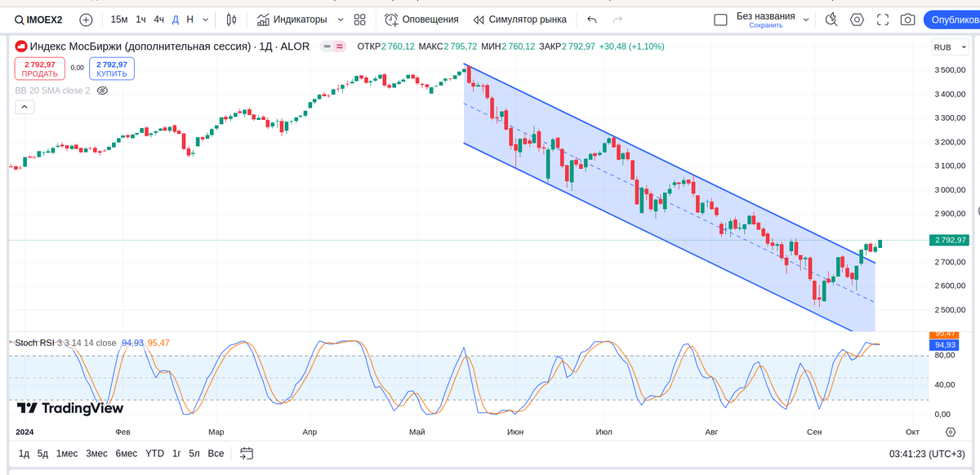The width and height of the screenshot is (980, 475).
Task: Select the daily Д timeframe
Action: pyautogui.click(x=175, y=19)
